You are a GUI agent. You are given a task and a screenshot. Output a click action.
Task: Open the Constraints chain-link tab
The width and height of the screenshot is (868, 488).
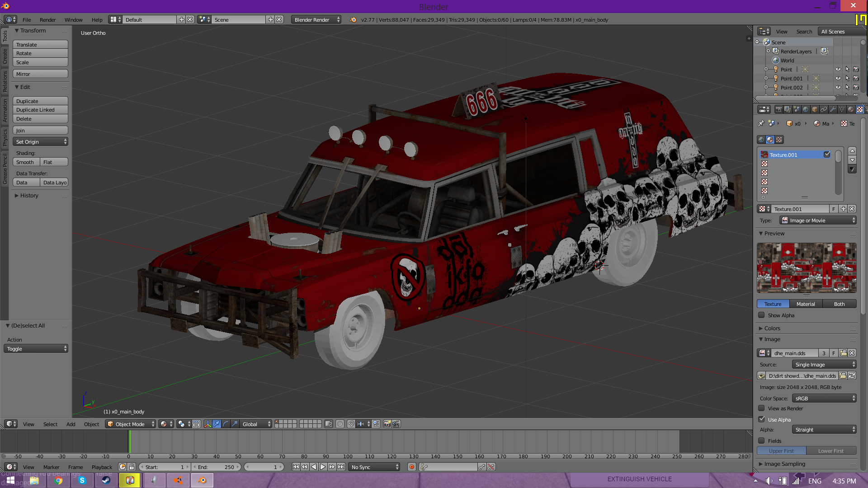824,109
